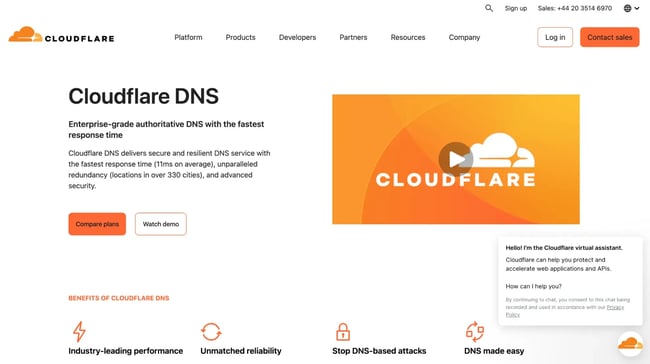Open the language globe selector
The width and height of the screenshot is (650, 364).
[x=631, y=8]
